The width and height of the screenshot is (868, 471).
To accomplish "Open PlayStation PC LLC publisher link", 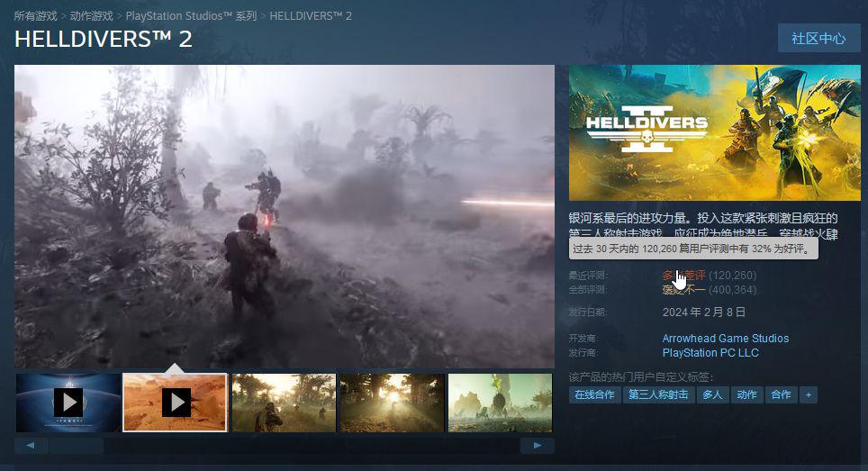I will (710, 352).
